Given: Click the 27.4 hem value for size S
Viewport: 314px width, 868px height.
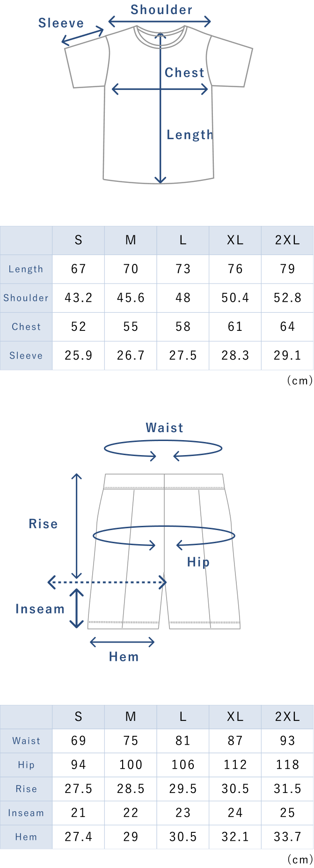Looking at the screenshot, I should coord(79,837).
